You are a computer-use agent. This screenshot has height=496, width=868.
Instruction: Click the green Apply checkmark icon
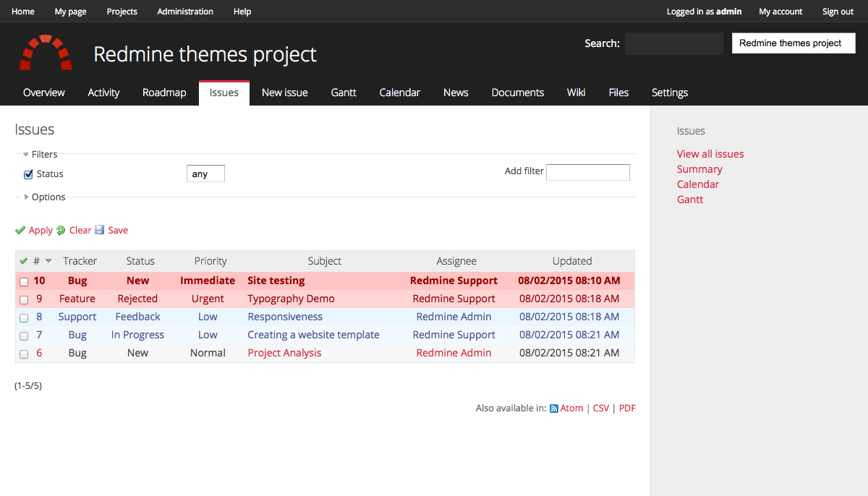tap(20, 230)
